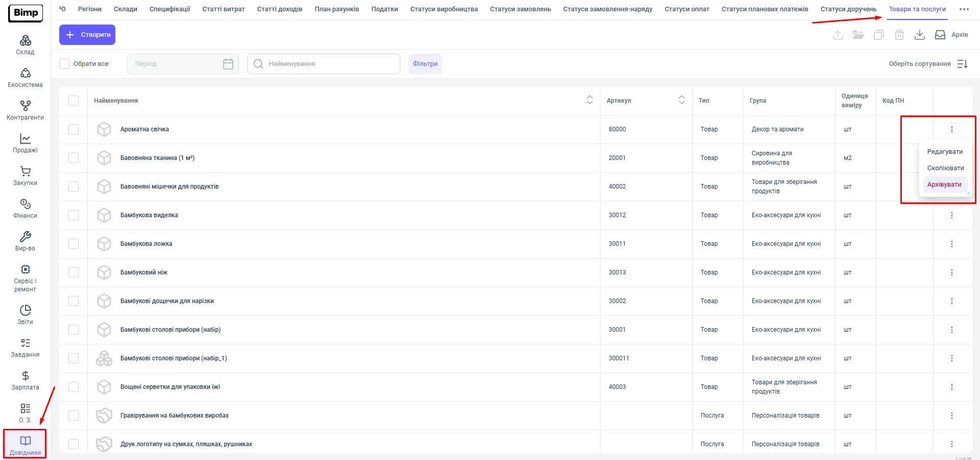
Task: Sort the table by Артикул column
Action: pos(681,100)
